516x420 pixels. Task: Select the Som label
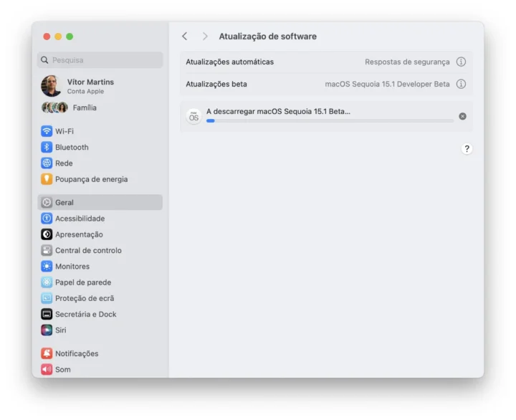(63, 370)
